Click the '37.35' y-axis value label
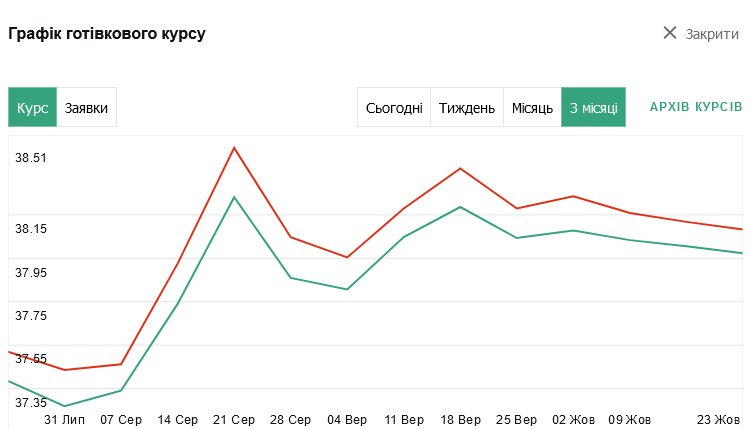The image size is (749, 429). click(x=31, y=402)
